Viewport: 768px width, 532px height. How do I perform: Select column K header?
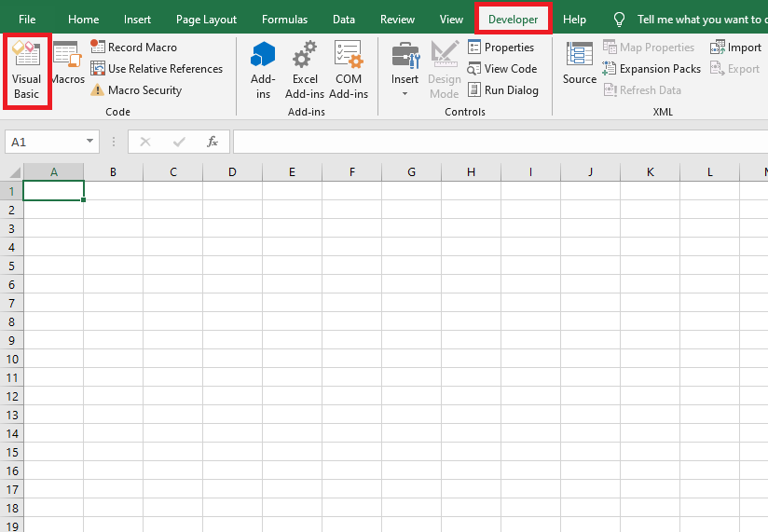pyautogui.click(x=650, y=171)
